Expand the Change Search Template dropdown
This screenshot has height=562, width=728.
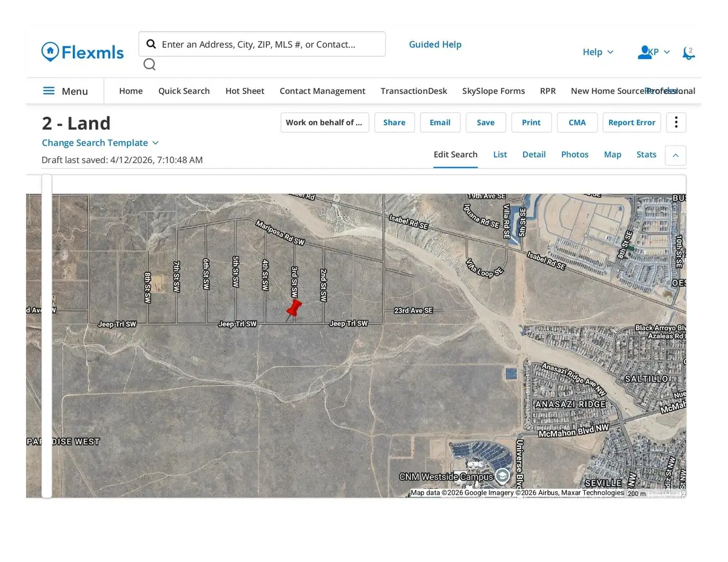pos(156,142)
